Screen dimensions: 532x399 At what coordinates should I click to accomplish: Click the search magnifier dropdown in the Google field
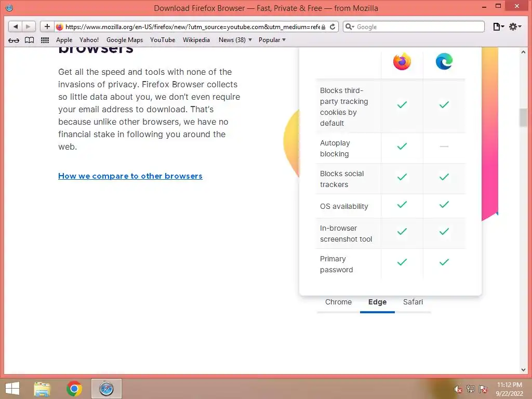coord(350,27)
